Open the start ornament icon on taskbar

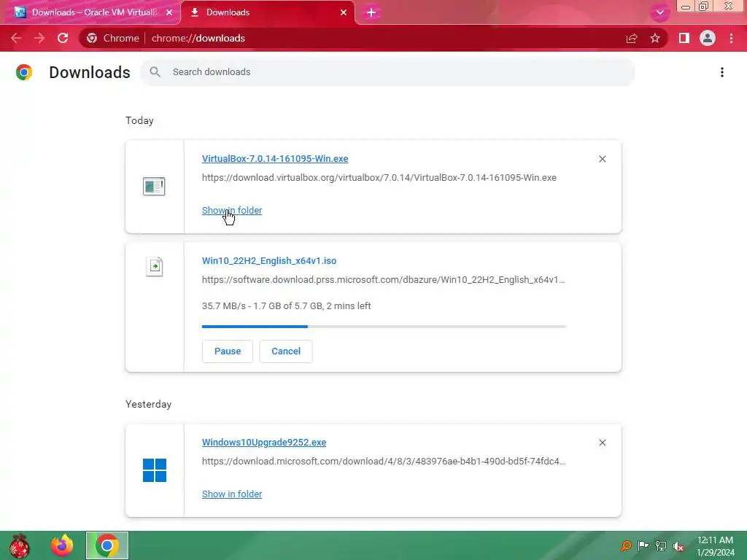[20, 545]
